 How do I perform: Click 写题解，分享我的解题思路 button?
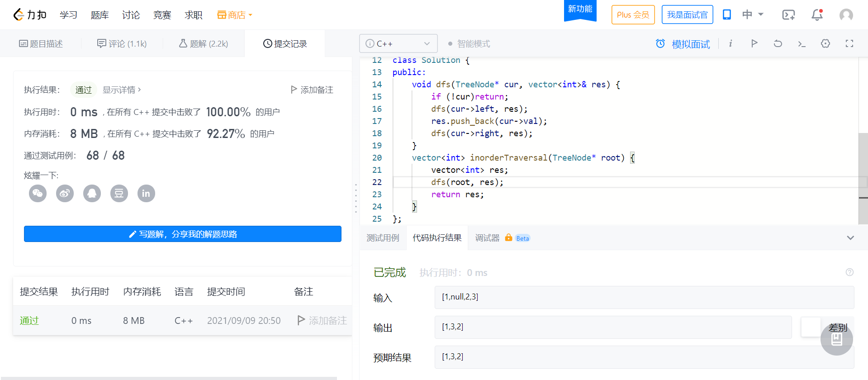tap(183, 234)
